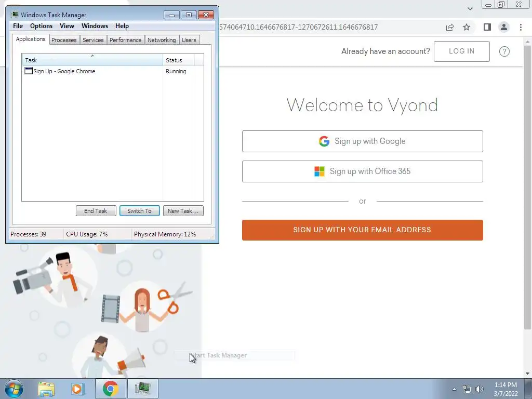Click the New Task... button
This screenshot has height=399, width=532.
point(183,211)
